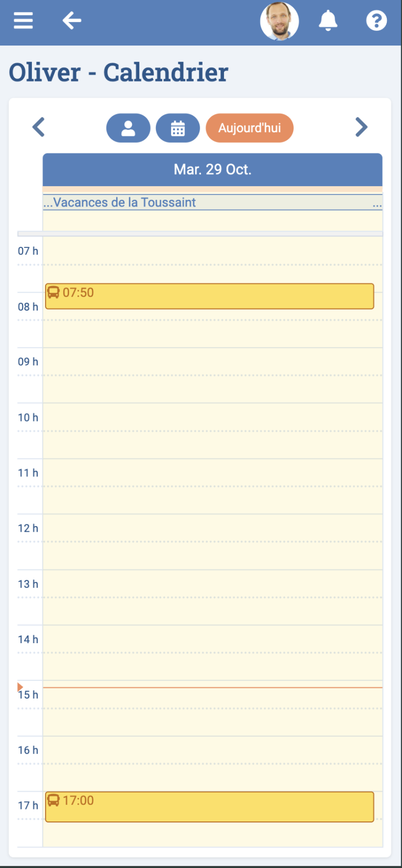Click the bus icon of the 07:50 event
Image resolution: width=402 pixels, height=868 pixels.
[x=53, y=292]
